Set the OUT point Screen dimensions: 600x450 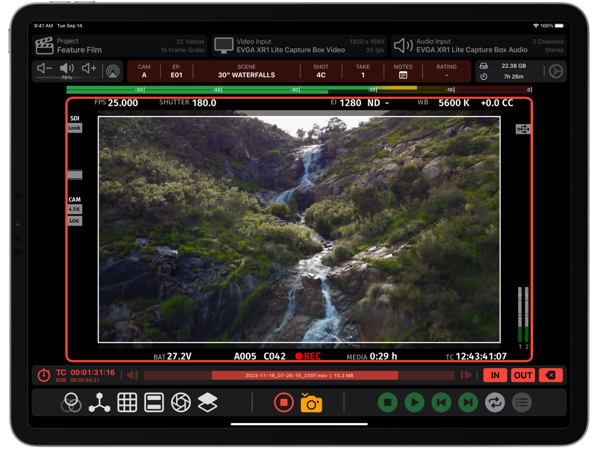(523, 375)
